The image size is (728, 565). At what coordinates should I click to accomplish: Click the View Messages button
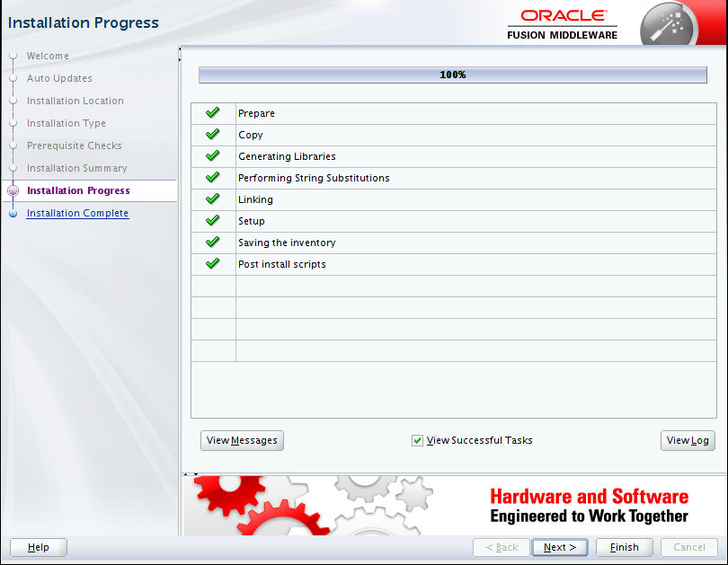click(x=241, y=440)
